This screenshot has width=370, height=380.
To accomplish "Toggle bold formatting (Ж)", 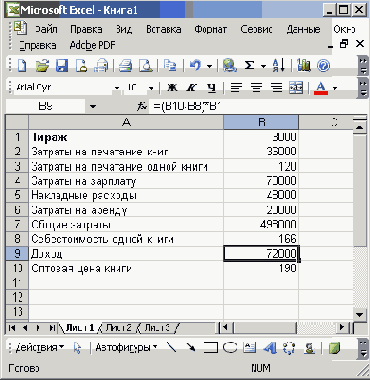I will click(x=172, y=88).
